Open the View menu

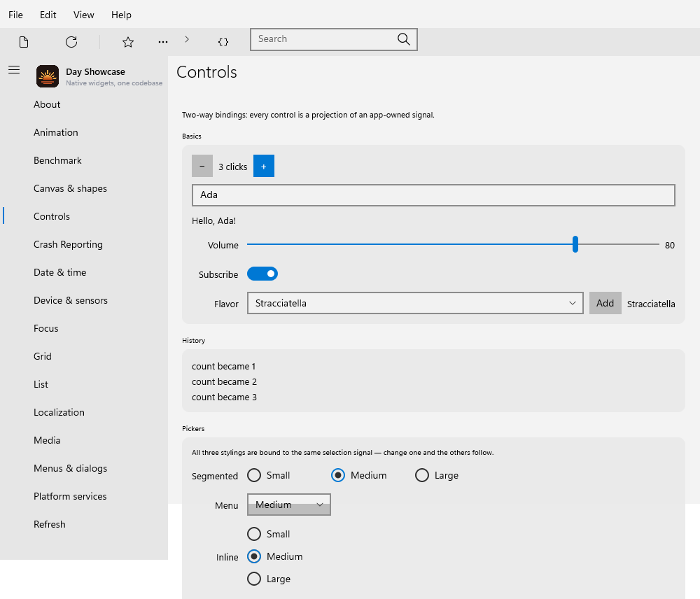point(84,15)
